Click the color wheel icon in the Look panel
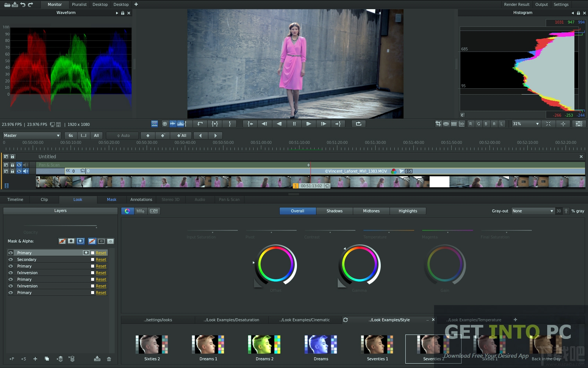The image size is (588, 368). [128, 211]
